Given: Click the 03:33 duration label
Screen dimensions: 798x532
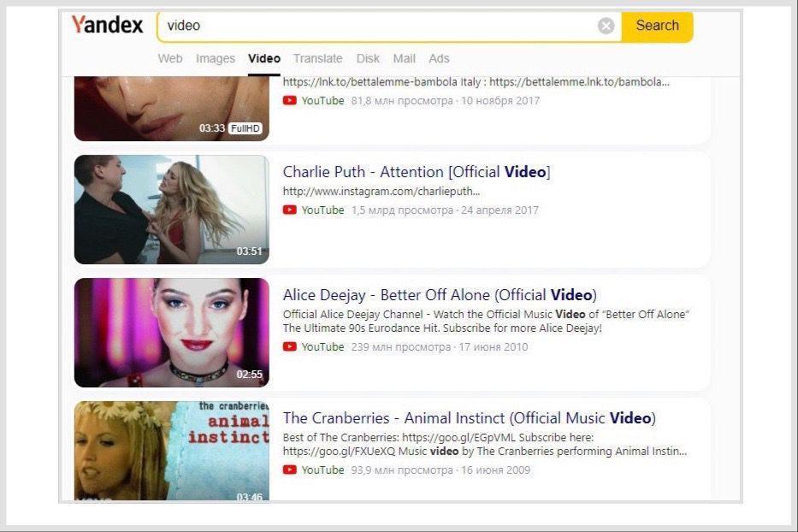Looking at the screenshot, I should coord(212,128).
